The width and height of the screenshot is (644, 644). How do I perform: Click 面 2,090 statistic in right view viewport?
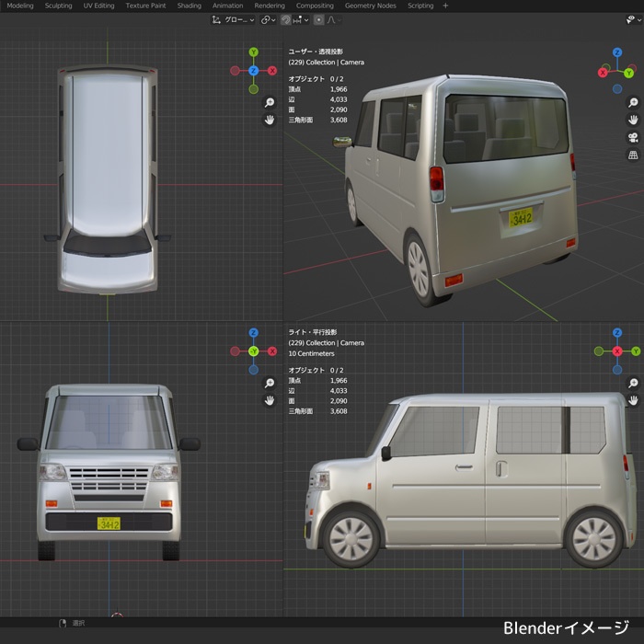[318, 401]
